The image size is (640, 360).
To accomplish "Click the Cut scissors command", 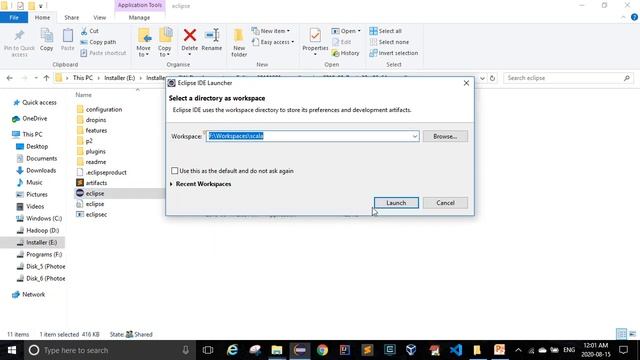I will (x=89, y=31).
